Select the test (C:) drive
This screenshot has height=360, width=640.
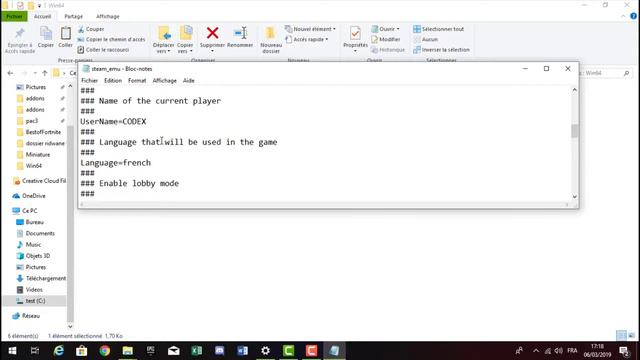tap(34, 301)
